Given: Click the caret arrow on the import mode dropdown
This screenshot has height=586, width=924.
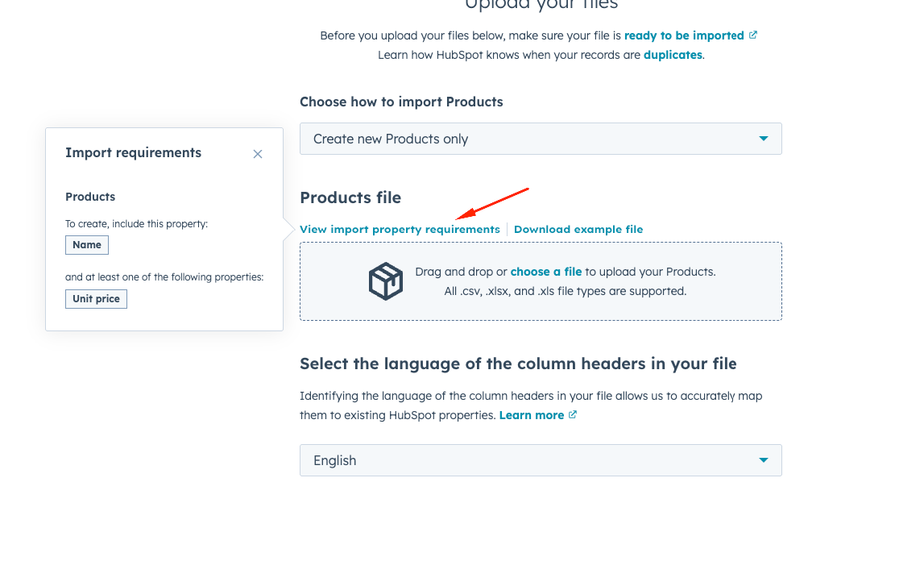Looking at the screenshot, I should 763,139.
